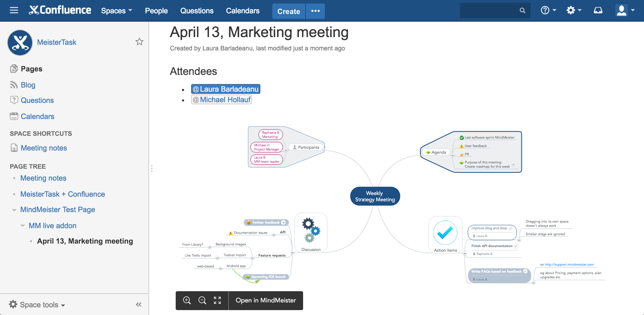Viewport: 644px width, 315px height.
Task: Go to People in top navigation
Action: pos(156,11)
